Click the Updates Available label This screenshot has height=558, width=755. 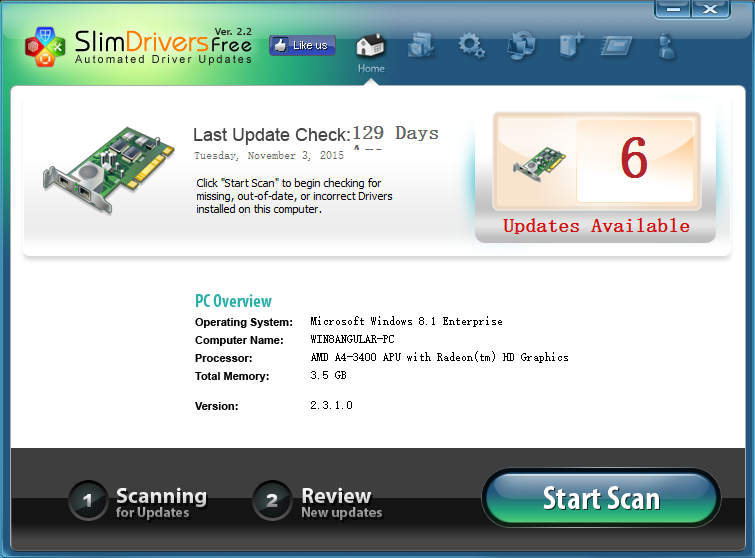pyautogui.click(x=596, y=226)
